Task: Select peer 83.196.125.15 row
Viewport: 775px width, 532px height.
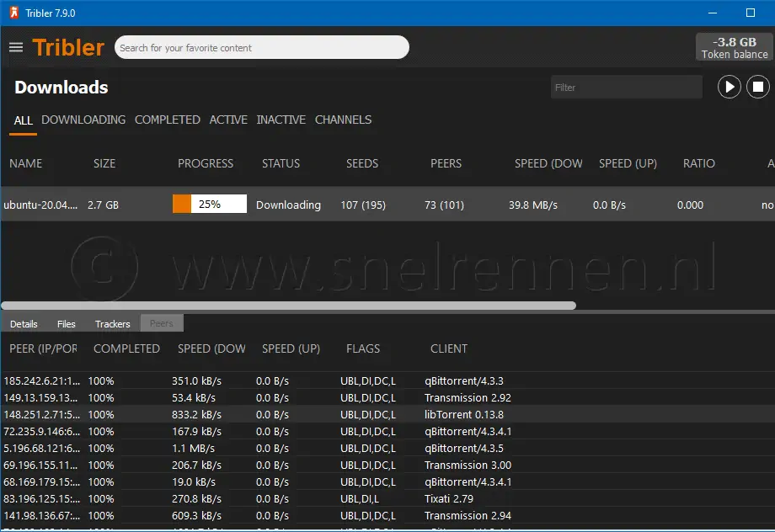Action: pyautogui.click(x=387, y=498)
